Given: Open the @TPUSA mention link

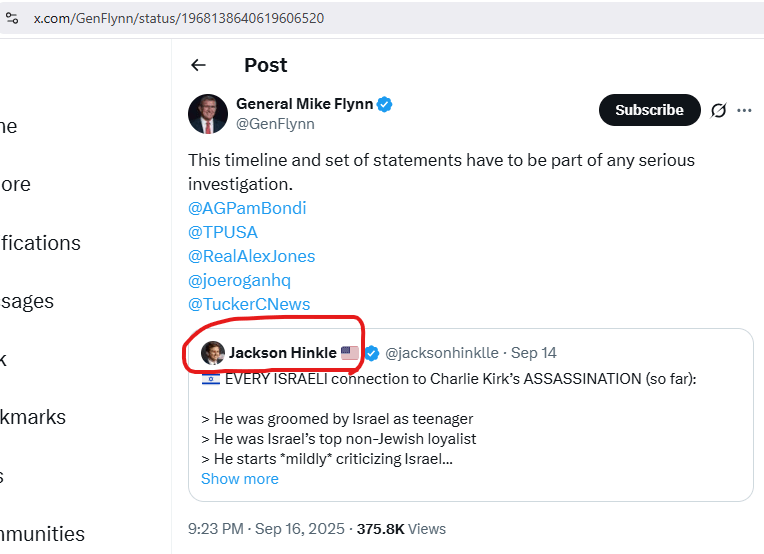Looking at the screenshot, I should (223, 232).
